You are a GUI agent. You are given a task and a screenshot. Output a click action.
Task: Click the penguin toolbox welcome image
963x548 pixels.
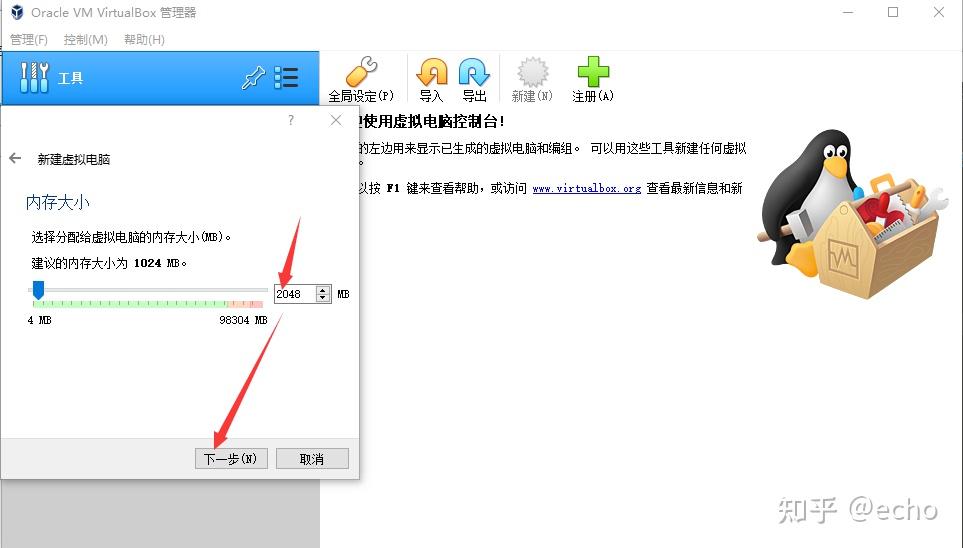pyautogui.click(x=854, y=215)
